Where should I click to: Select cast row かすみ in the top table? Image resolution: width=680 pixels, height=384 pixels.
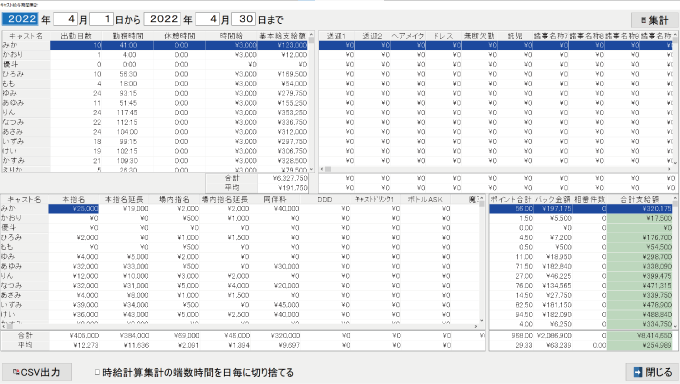pos(155,161)
